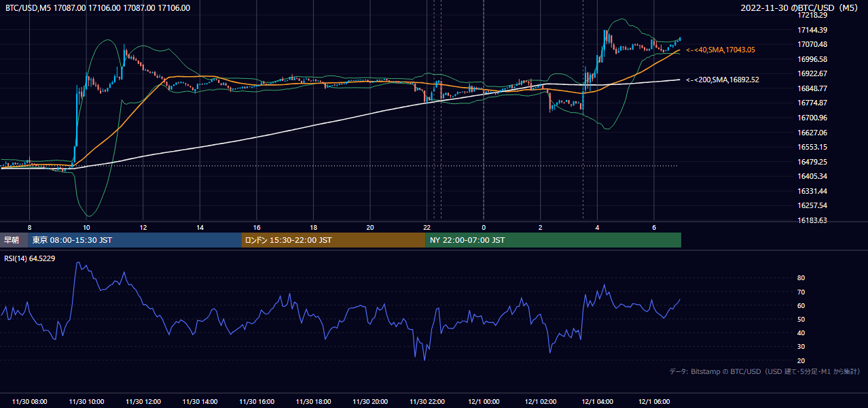Image resolution: width=868 pixels, height=408 pixels.
Task: Click the 12/1 00:00 time label
Action: 484,402
